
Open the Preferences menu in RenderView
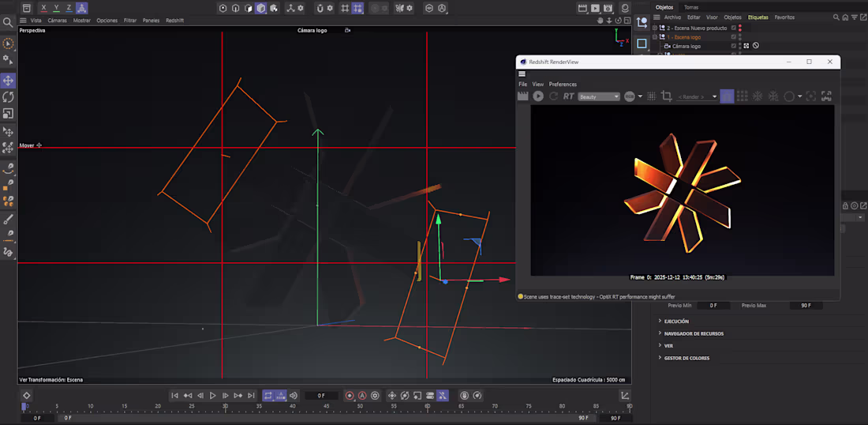click(563, 84)
